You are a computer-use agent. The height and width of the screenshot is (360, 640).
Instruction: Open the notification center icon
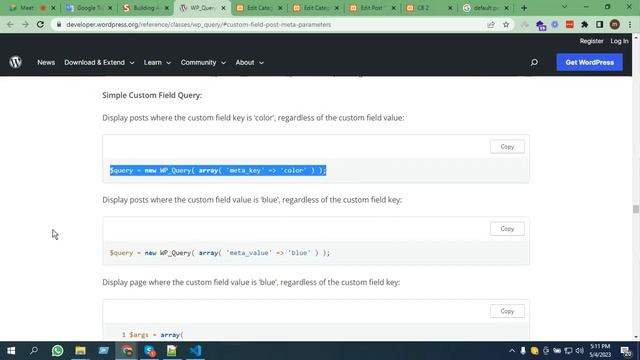click(625, 351)
